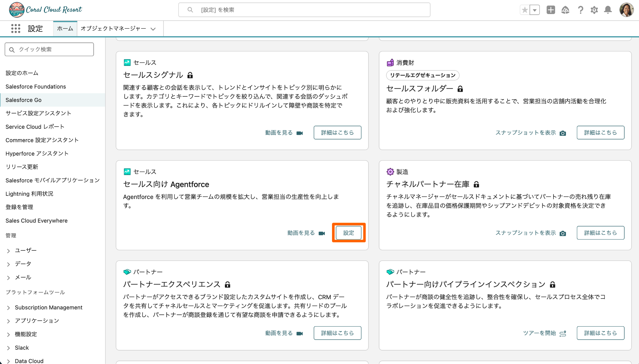The image size is (639, 364).
Task: Open the user profile avatar
Action: [626, 10]
